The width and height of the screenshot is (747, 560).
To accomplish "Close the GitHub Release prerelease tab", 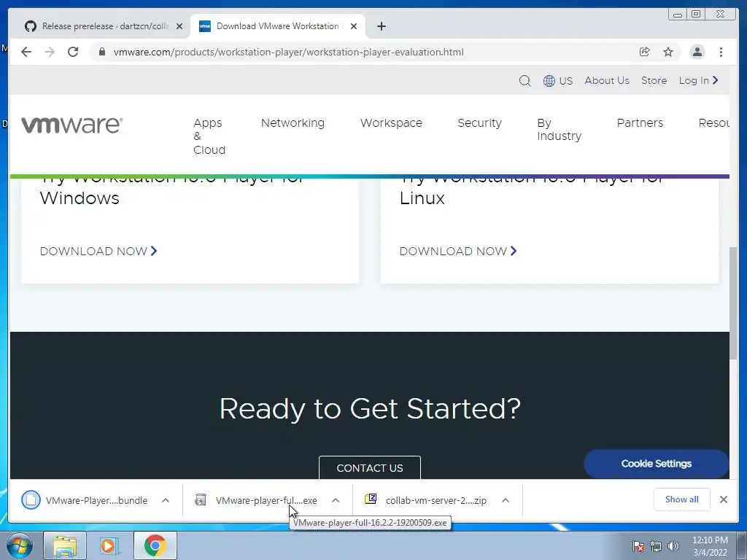I will coord(179,26).
